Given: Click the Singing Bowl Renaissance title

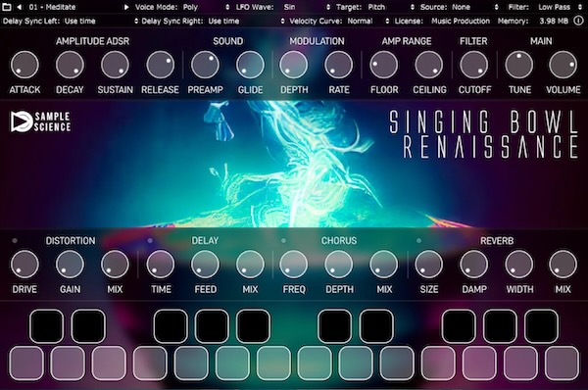Looking at the screenshot, I should (484, 134).
